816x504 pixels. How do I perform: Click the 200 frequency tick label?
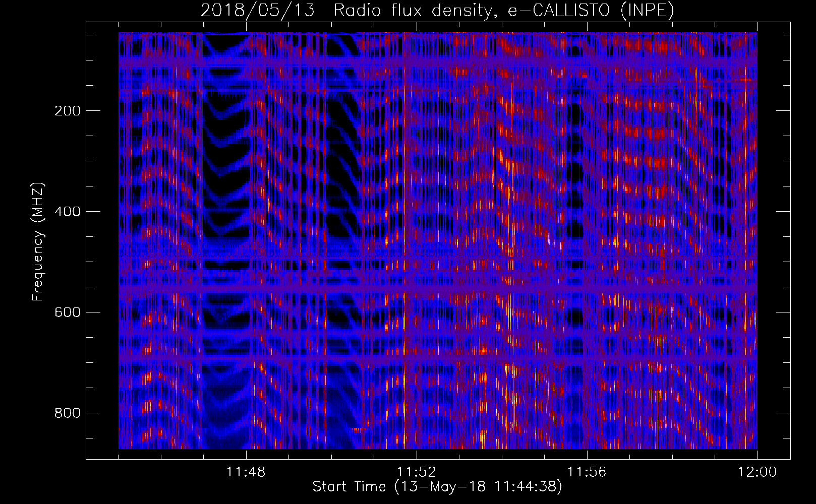[x=68, y=111]
